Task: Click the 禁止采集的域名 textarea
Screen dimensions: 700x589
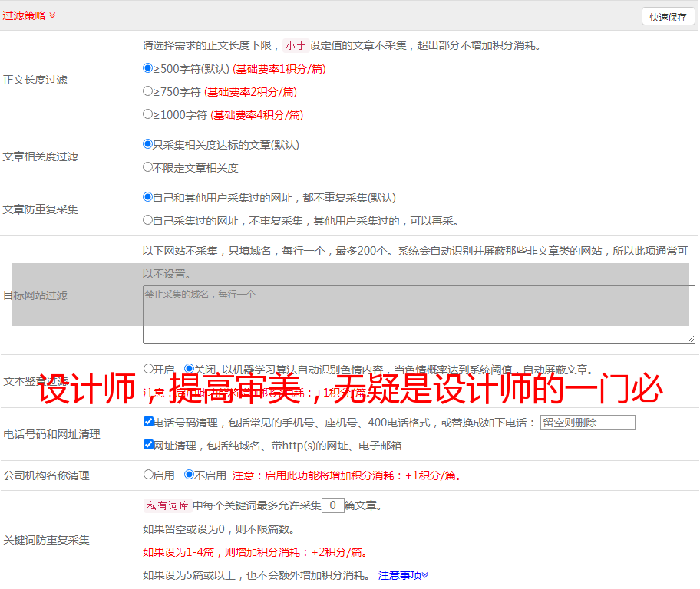Action: (419, 314)
